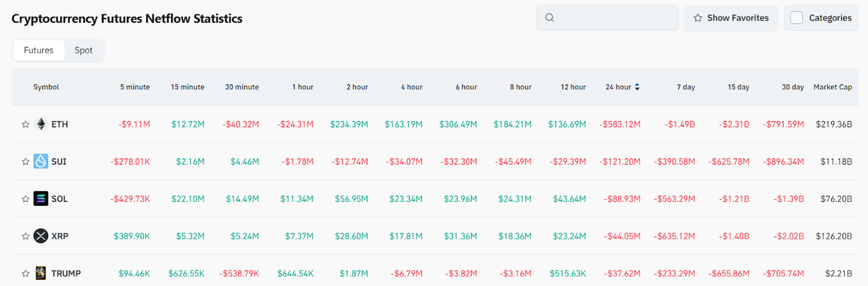Click the magnifier search icon
The height and width of the screenshot is (286, 868).
(x=550, y=18)
